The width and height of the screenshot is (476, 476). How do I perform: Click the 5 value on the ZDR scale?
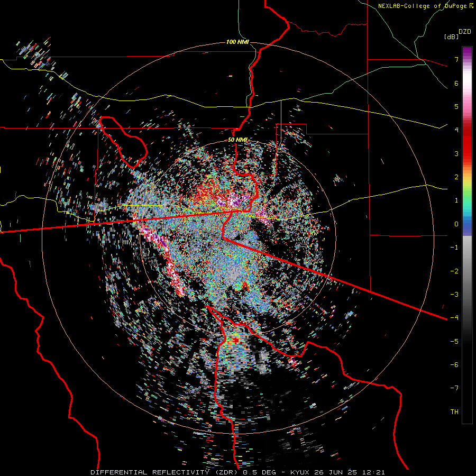pyautogui.click(x=456, y=106)
